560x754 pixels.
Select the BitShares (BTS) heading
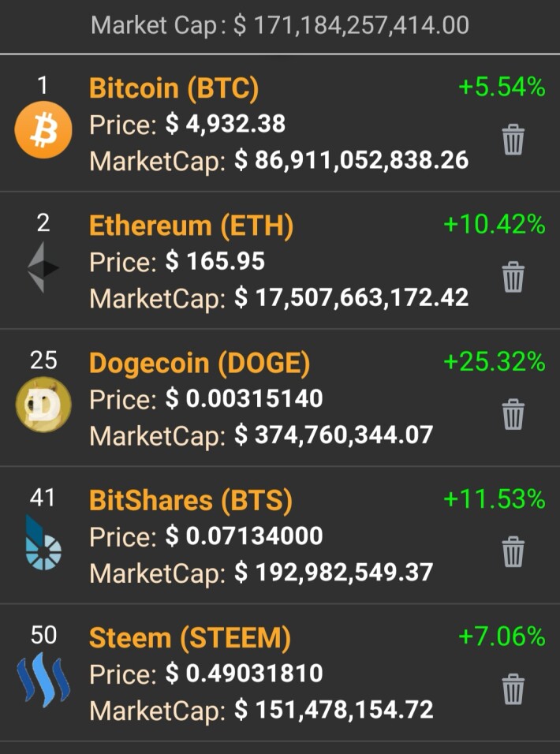(191, 501)
